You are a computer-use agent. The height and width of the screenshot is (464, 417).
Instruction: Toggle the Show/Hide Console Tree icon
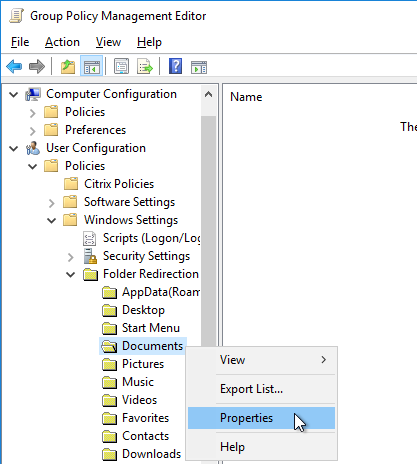tap(91, 67)
